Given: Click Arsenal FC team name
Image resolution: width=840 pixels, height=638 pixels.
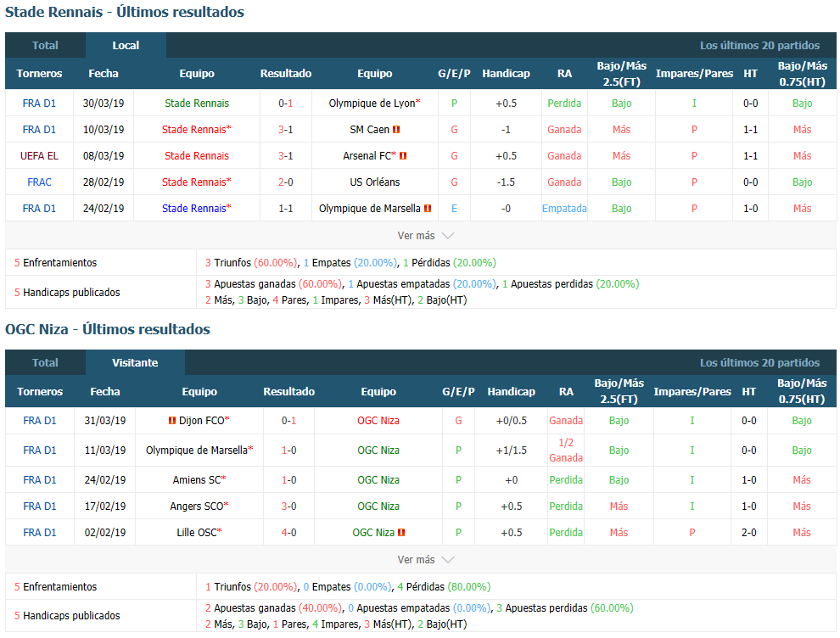Looking at the screenshot, I should (x=367, y=156).
